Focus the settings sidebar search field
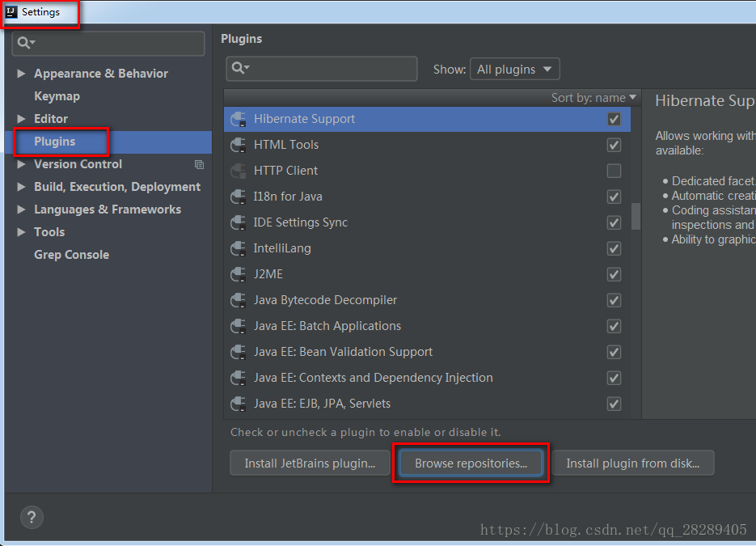The image size is (756, 546). click(108, 43)
